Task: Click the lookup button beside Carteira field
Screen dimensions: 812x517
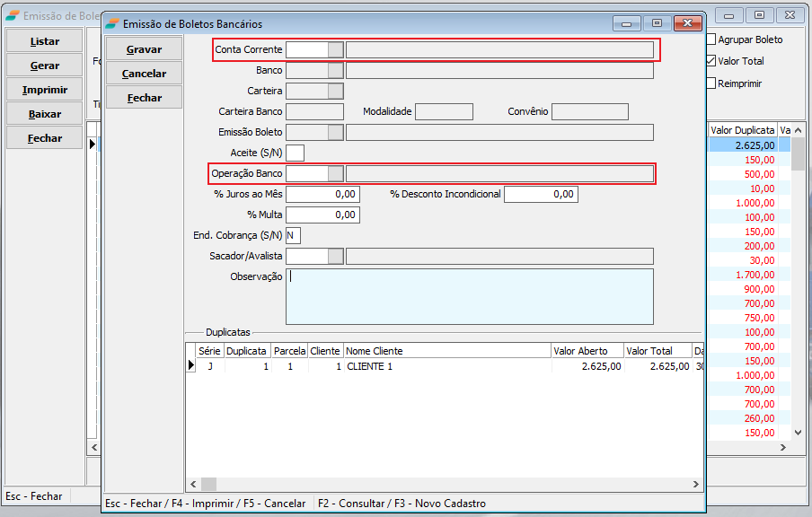Action: [x=336, y=91]
